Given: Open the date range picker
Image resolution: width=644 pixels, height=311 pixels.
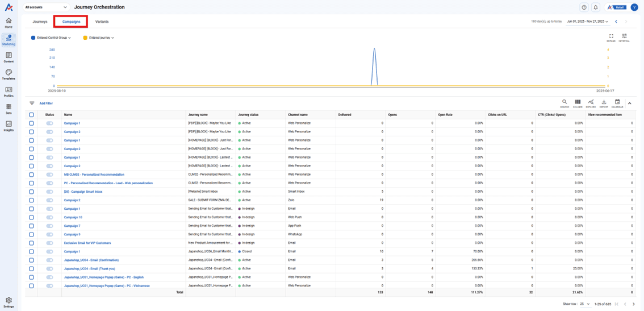Looking at the screenshot, I should [x=587, y=22].
